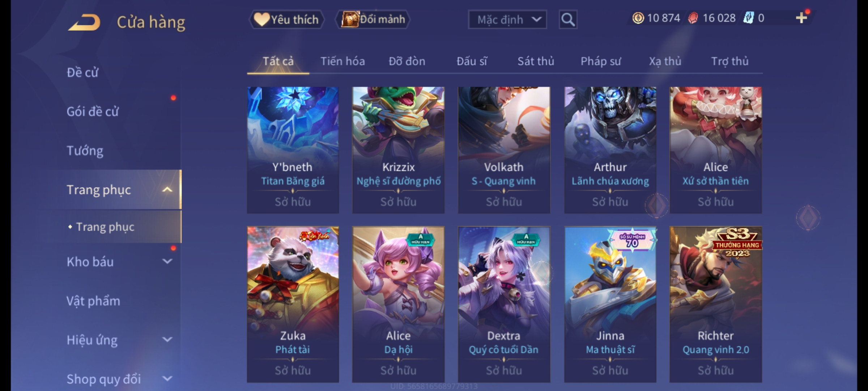This screenshot has height=391, width=868.
Task: Open the Đổi mảnh chest button
Action: click(x=373, y=20)
